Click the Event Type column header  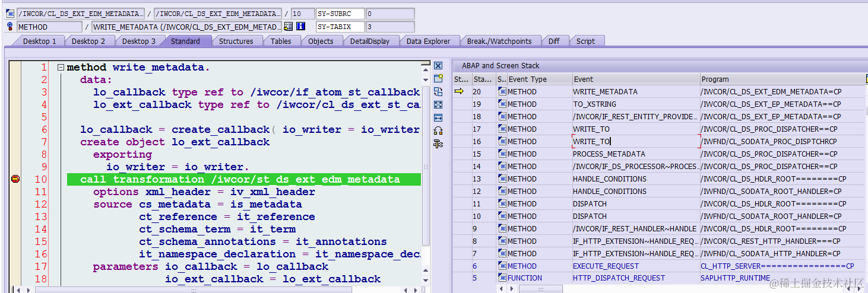(540, 79)
